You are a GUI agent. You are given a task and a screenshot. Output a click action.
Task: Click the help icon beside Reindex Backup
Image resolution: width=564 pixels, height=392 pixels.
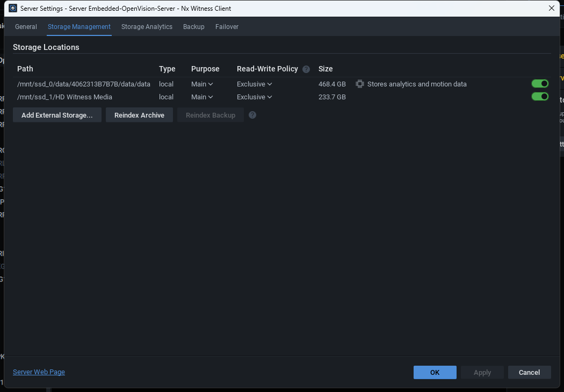(x=252, y=115)
